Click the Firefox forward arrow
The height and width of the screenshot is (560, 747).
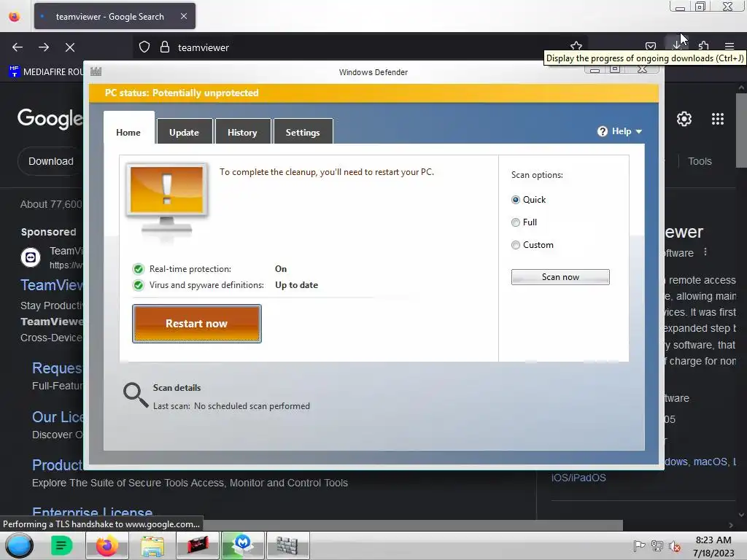point(44,47)
